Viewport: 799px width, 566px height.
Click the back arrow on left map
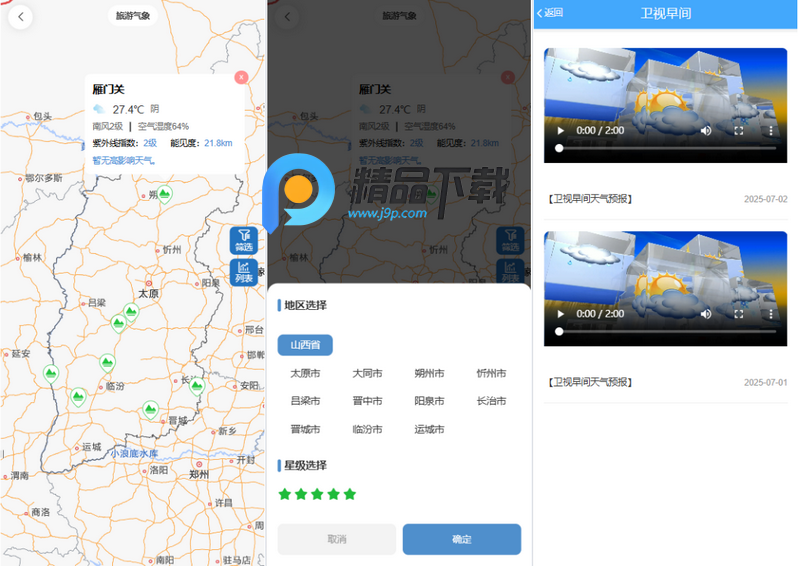[21, 17]
